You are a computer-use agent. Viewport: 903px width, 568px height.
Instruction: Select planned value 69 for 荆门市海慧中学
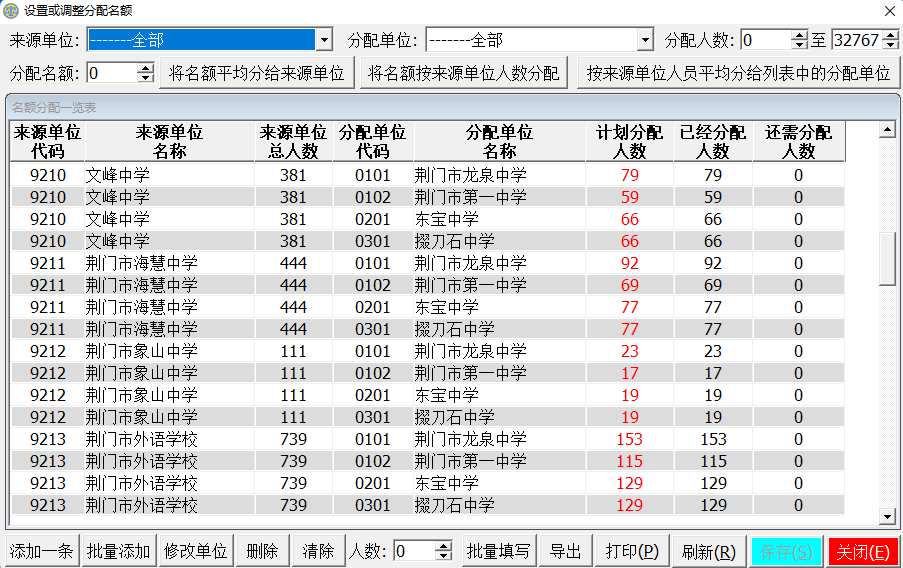pos(629,285)
